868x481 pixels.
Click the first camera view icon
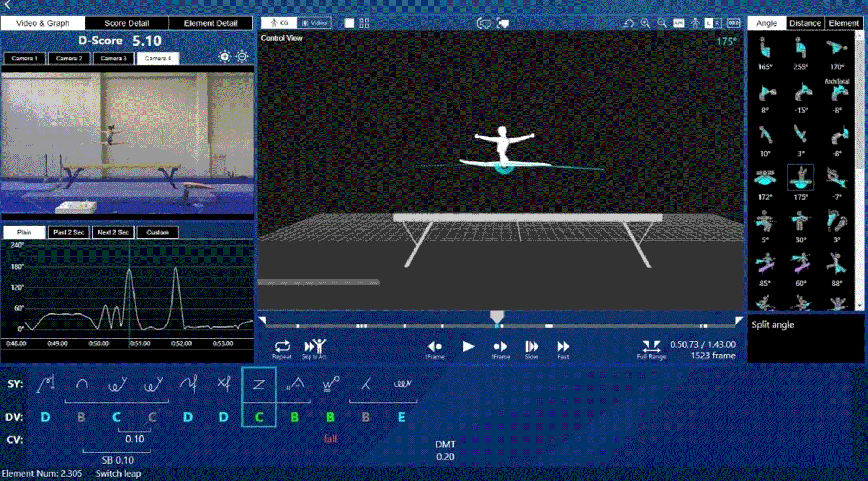483,23
